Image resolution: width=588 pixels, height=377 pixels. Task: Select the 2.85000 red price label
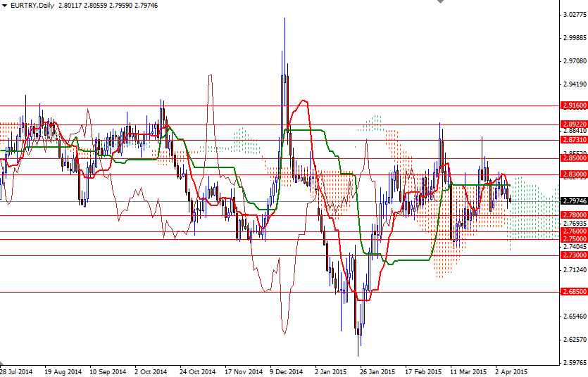574,158
